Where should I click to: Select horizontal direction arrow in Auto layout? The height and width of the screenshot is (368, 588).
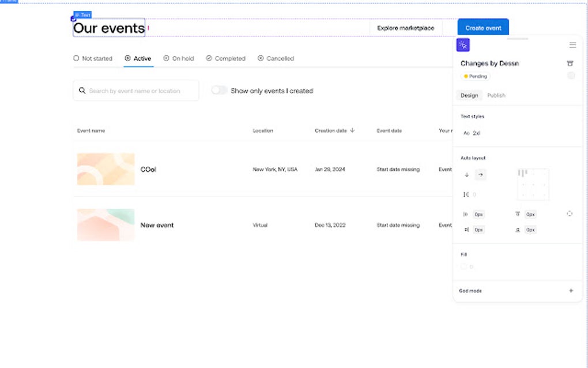pyautogui.click(x=481, y=175)
